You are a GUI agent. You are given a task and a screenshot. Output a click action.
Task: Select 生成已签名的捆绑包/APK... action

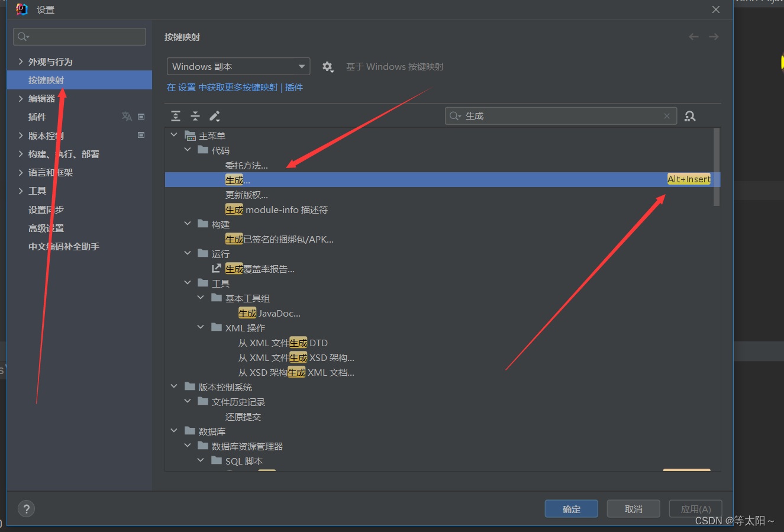[x=443, y=239]
